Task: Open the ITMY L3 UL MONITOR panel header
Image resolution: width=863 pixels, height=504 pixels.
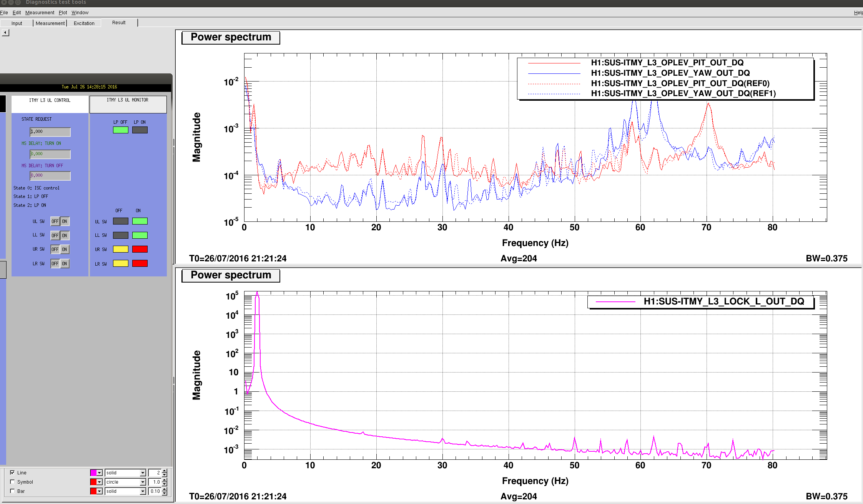Action: click(128, 104)
